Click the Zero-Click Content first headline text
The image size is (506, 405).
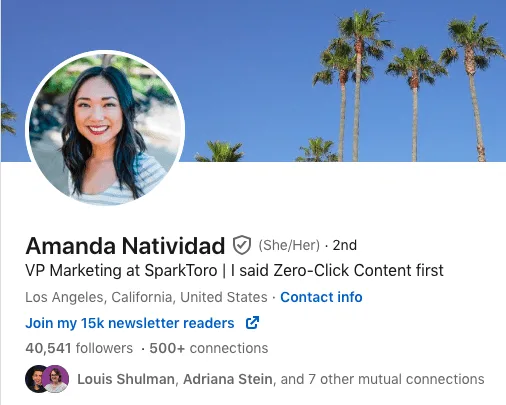[358, 270]
